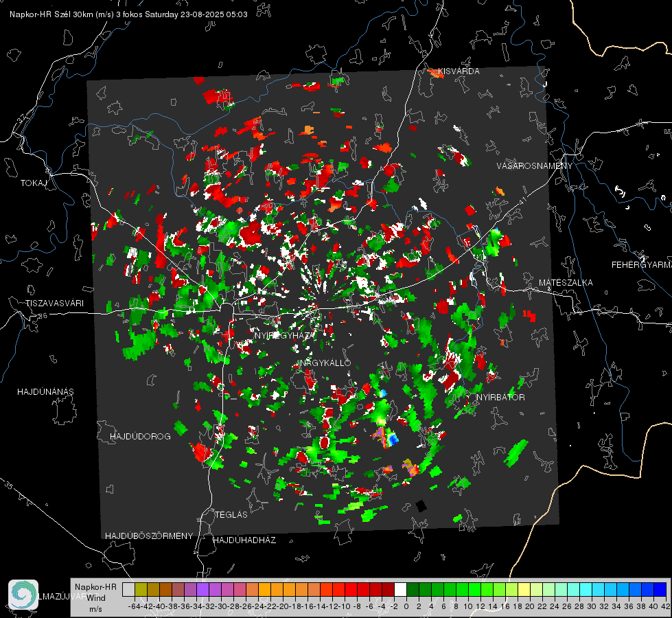
Task: Click the swirl logo icon in bottom-left corner
Action: 23,595
